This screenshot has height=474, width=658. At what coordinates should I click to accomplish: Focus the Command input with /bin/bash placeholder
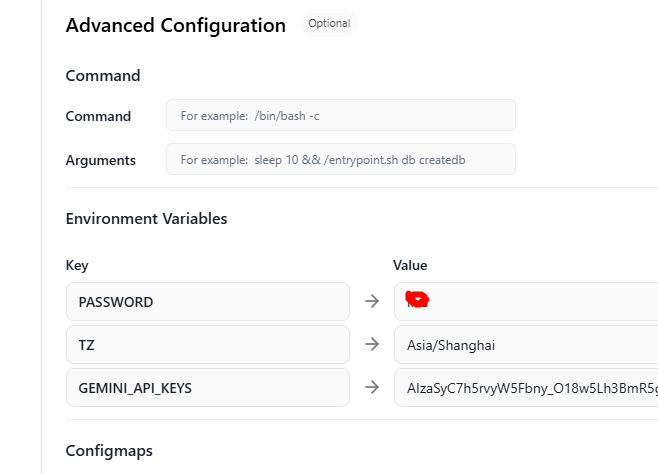(x=340, y=115)
